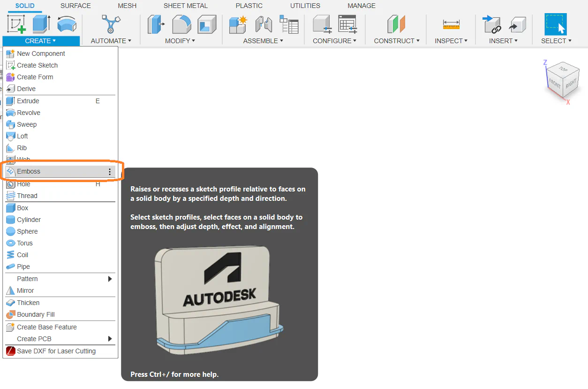Choose Thicken from the Create menu

60,303
